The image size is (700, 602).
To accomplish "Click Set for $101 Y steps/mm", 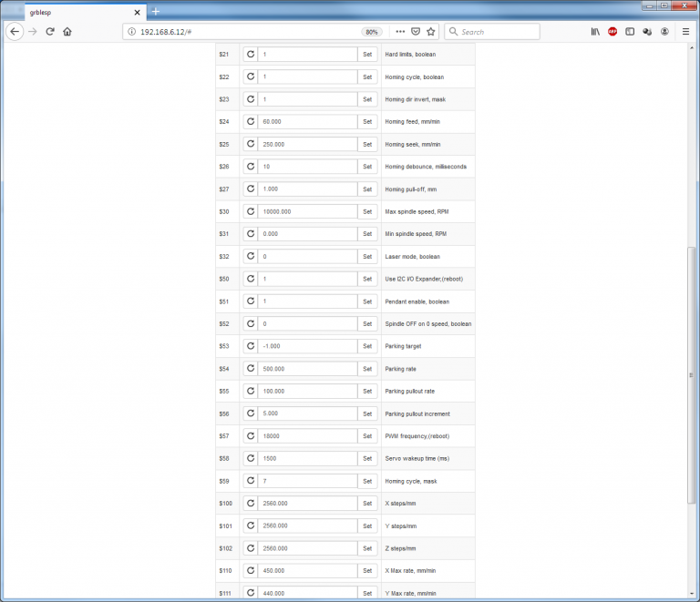I will 367,525.
